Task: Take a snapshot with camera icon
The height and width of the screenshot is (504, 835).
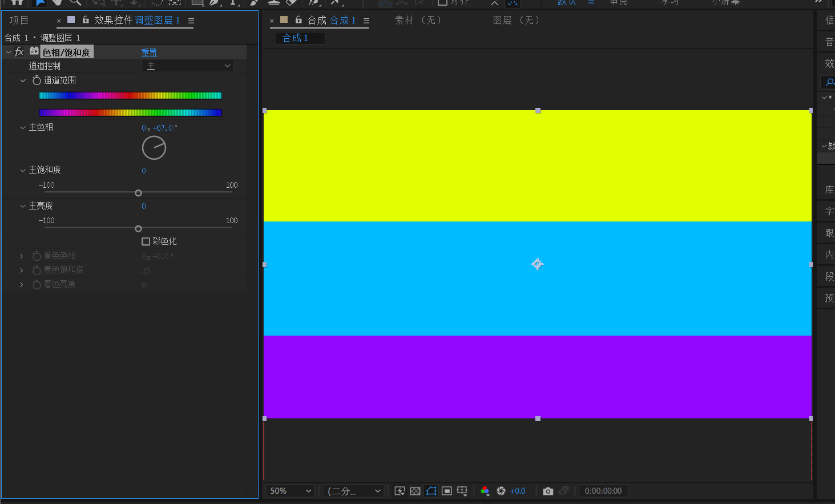Action: (548, 491)
